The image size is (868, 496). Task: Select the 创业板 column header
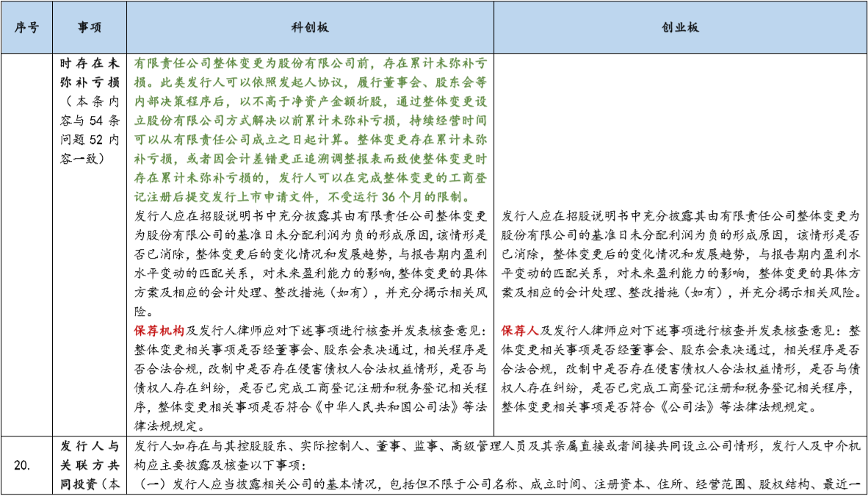click(x=680, y=28)
